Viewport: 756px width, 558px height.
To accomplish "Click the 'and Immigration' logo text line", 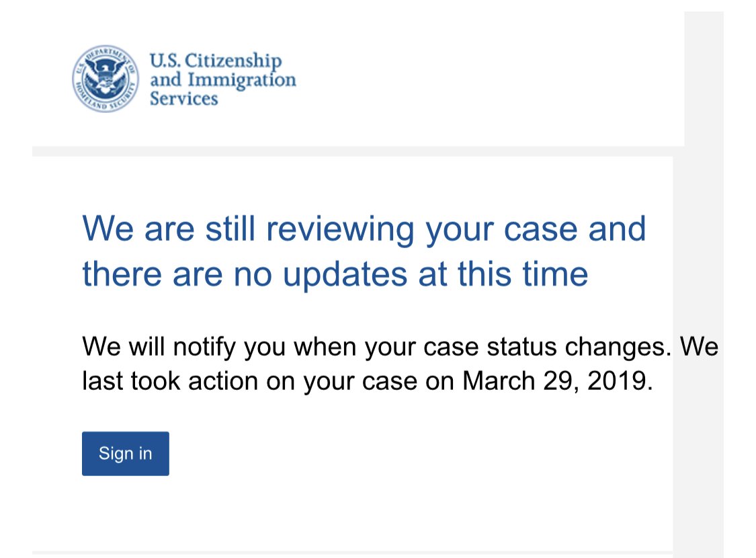I will point(222,80).
